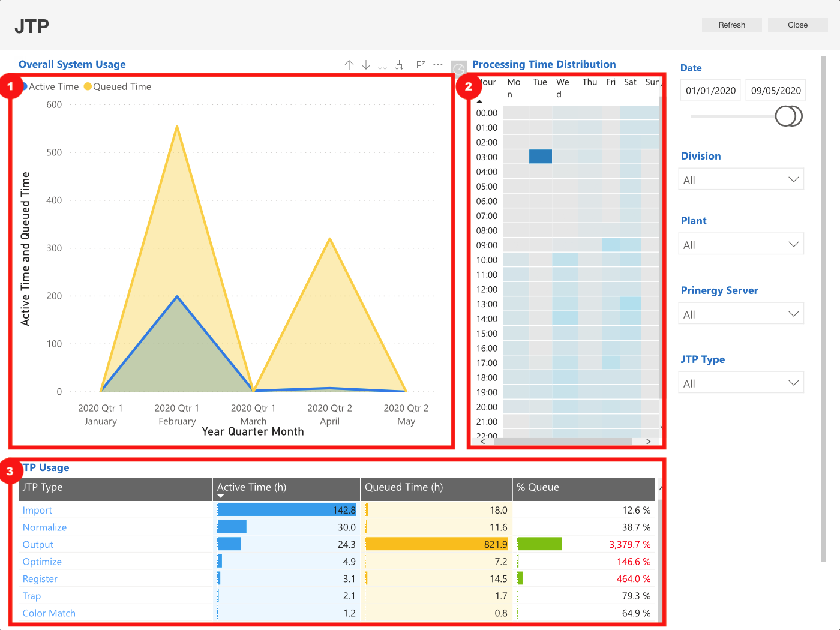The image size is (840, 630).
Task: Expand the JTP Type filter dropdown
Action: [x=741, y=383]
